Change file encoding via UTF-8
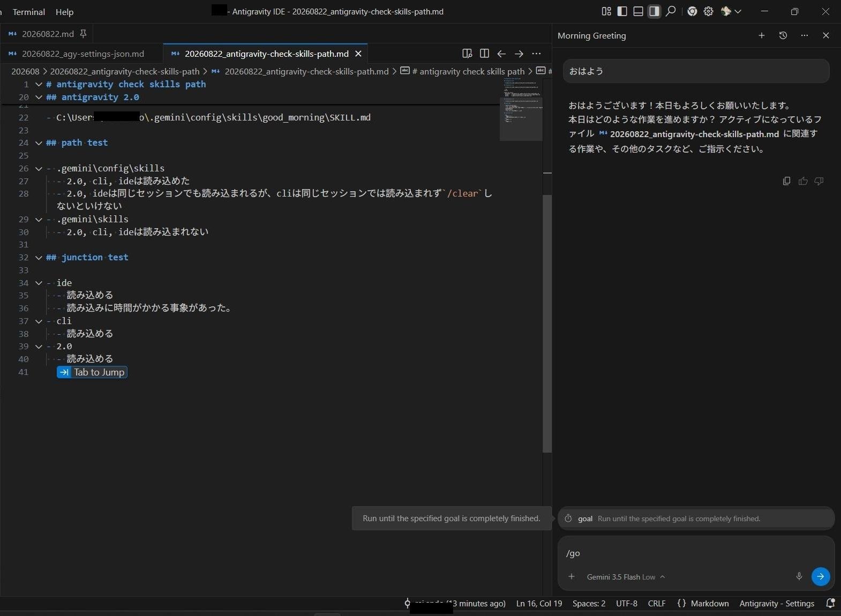This screenshot has height=616, width=841. pyautogui.click(x=626, y=604)
